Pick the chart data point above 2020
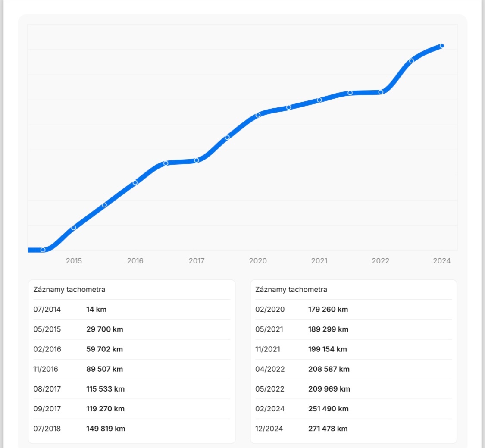Screen dimensions: 485x448 click(x=258, y=115)
